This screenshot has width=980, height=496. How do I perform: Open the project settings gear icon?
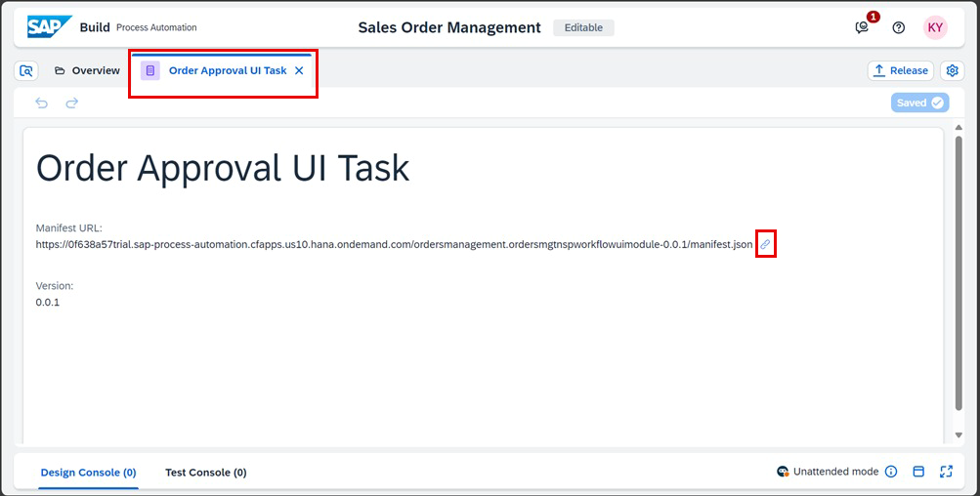click(952, 70)
